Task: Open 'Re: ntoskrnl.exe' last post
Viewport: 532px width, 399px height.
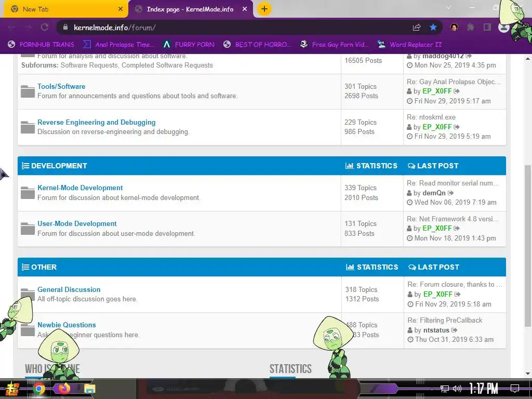Action: click(x=431, y=117)
